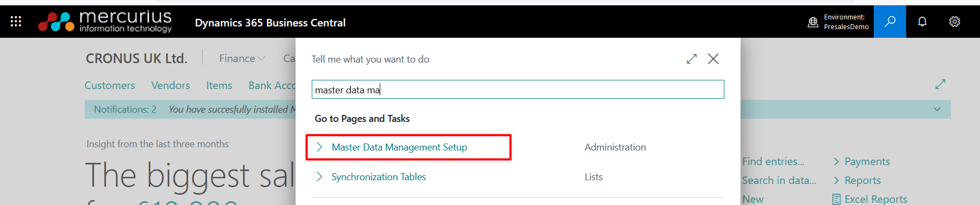Expand Synchronization Tables chevron

[319, 177]
